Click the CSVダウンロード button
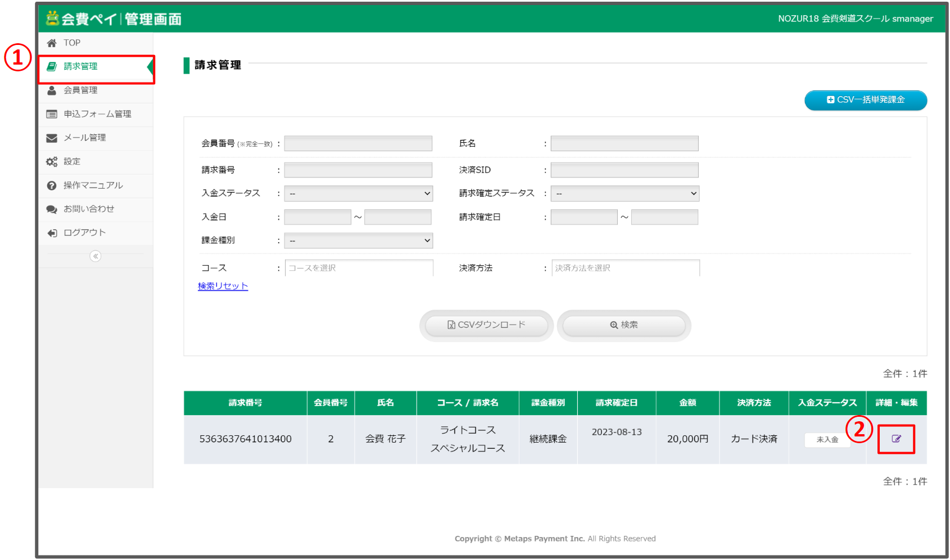 point(486,325)
